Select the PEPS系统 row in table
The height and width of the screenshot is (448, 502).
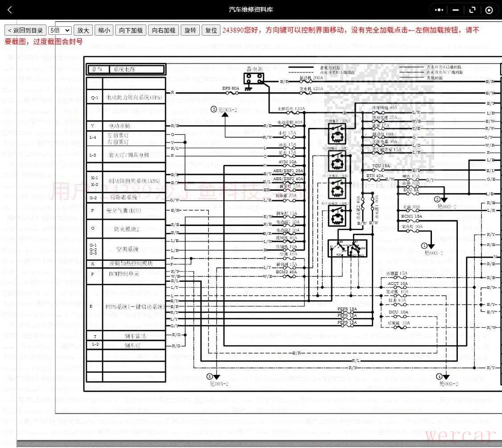135,307
